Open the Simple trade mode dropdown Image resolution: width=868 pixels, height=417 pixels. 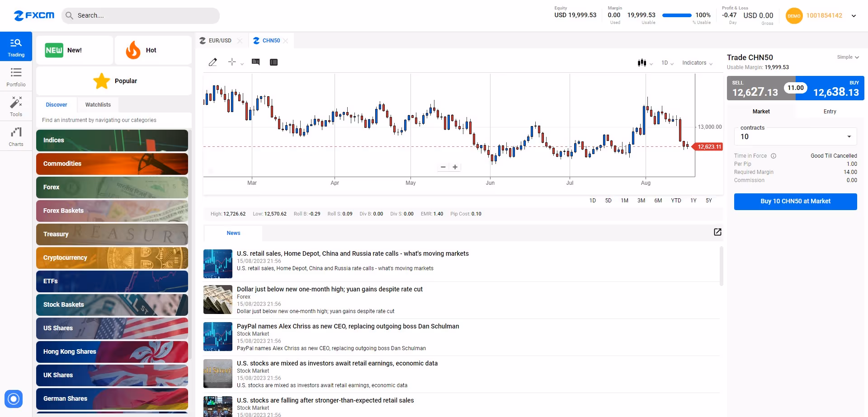tap(848, 57)
